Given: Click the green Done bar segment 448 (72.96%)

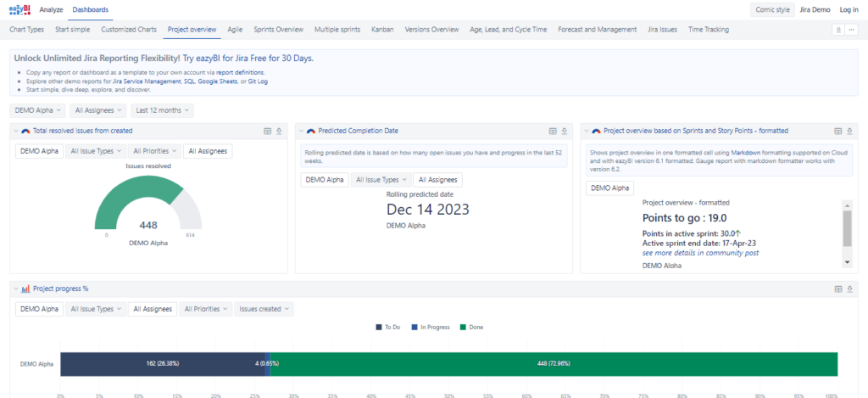Looking at the screenshot, I should tap(554, 364).
